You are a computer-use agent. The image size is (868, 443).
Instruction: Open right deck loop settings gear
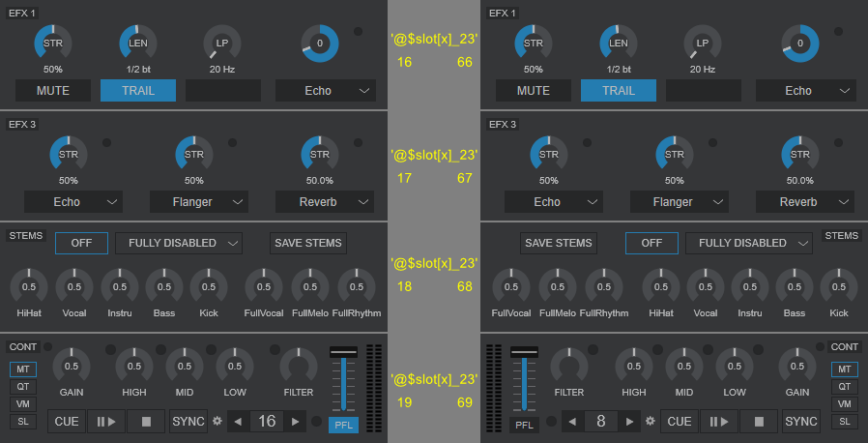[x=651, y=421]
